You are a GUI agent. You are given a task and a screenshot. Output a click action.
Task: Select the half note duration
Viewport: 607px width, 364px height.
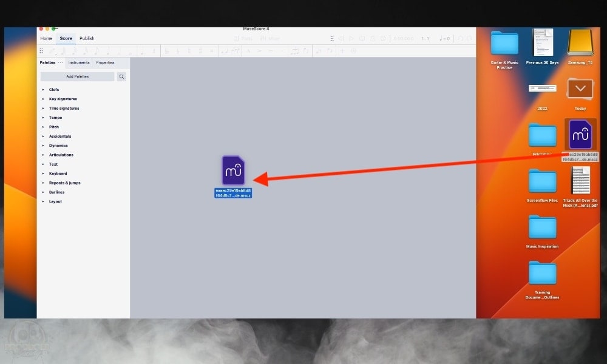pos(119,51)
